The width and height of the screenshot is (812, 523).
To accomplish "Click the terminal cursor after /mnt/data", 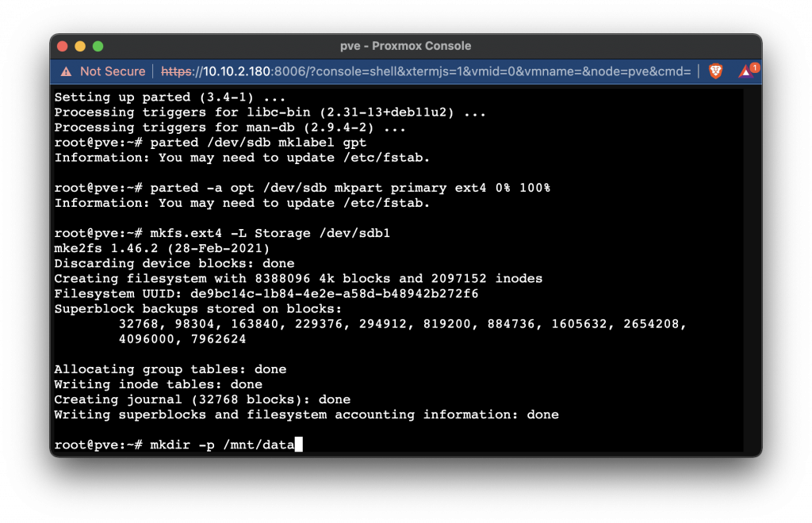I will click(298, 445).
